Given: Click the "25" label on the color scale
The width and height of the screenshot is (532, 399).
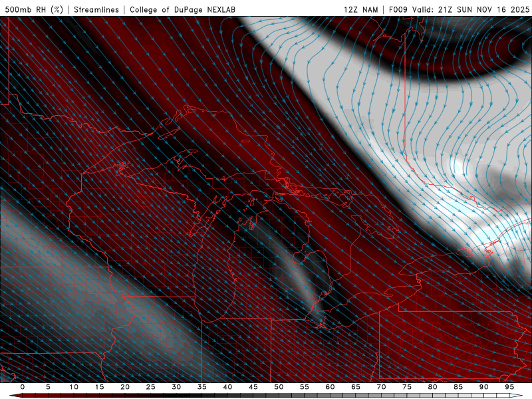Looking at the screenshot, I should (x=151, y=387).
